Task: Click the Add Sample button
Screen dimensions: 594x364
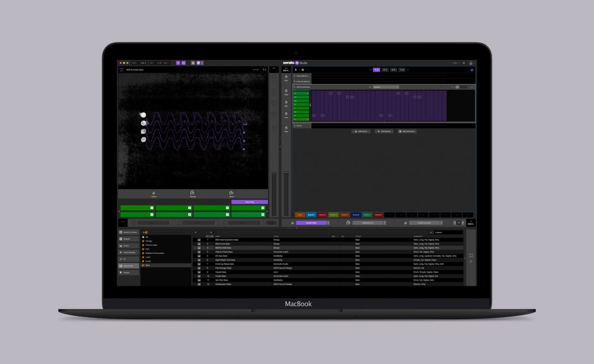Action: click(x=383, y=131)
